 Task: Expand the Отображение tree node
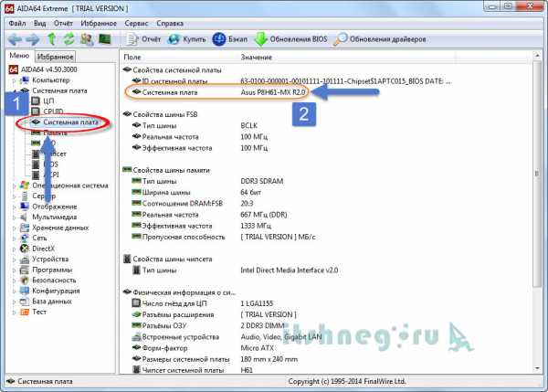[15, 207]
